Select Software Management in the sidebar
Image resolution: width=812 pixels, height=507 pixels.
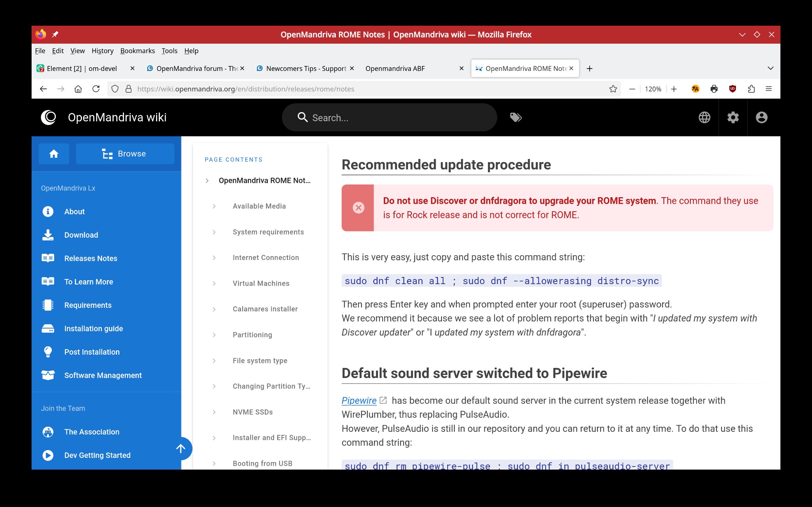point(103,375)
